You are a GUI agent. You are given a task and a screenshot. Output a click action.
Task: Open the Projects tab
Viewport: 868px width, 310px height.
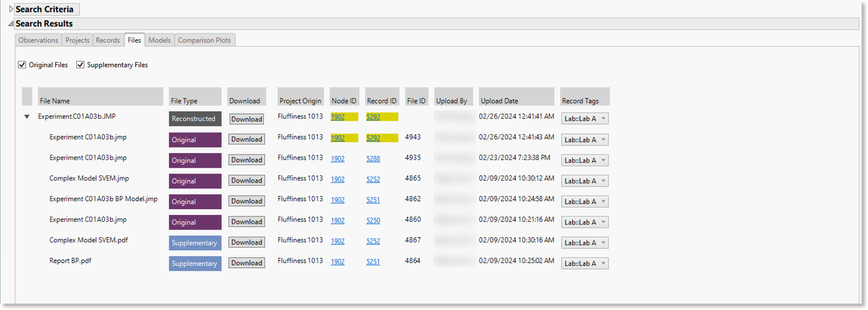coord(77,40)
